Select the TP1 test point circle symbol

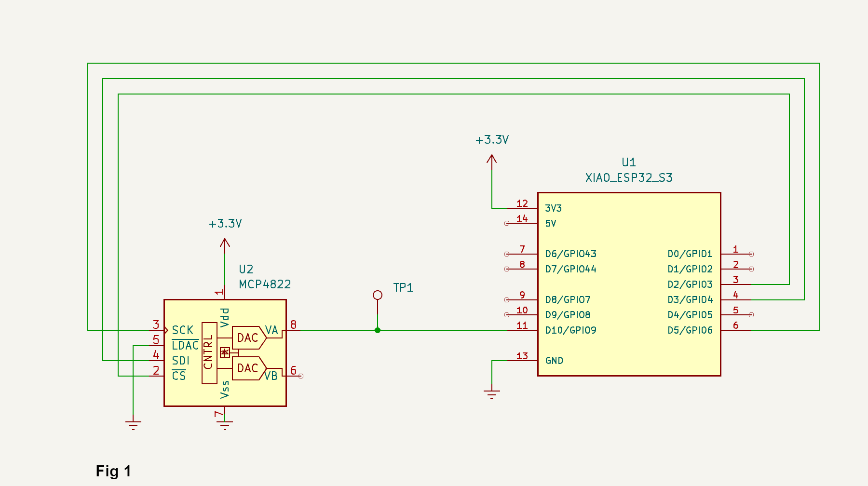pyautogui.click(x=378, y=295)
